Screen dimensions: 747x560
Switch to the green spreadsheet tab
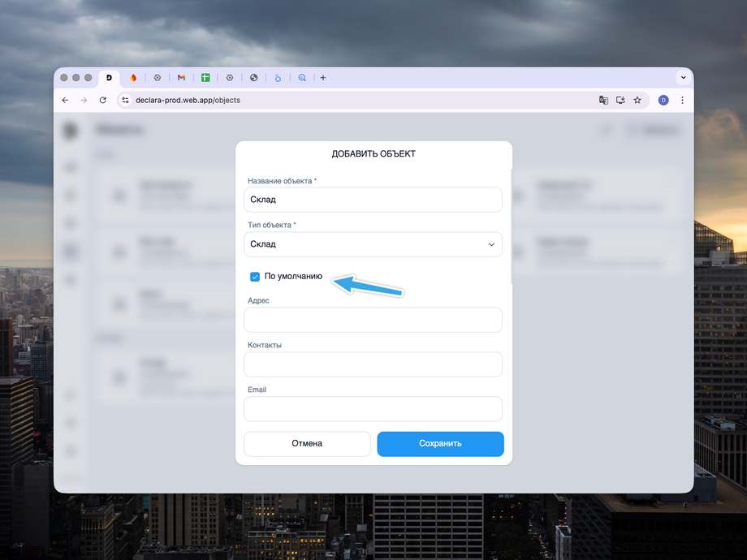coord(205,78)
